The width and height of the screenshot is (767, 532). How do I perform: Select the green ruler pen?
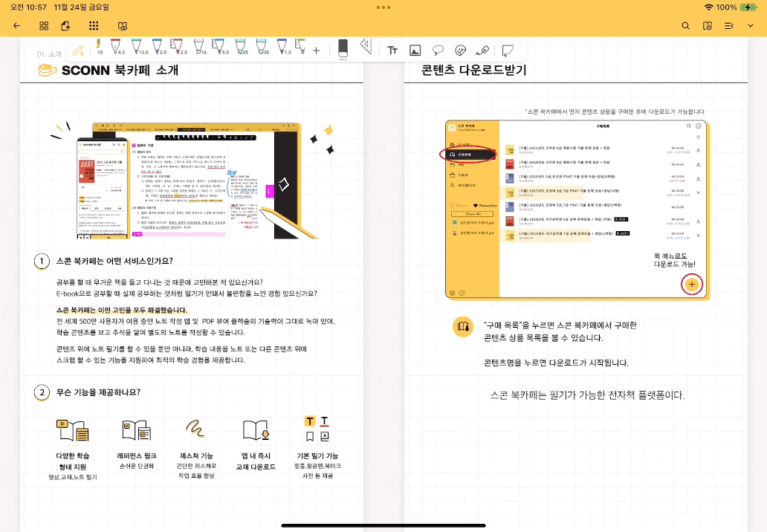point(300,47)
